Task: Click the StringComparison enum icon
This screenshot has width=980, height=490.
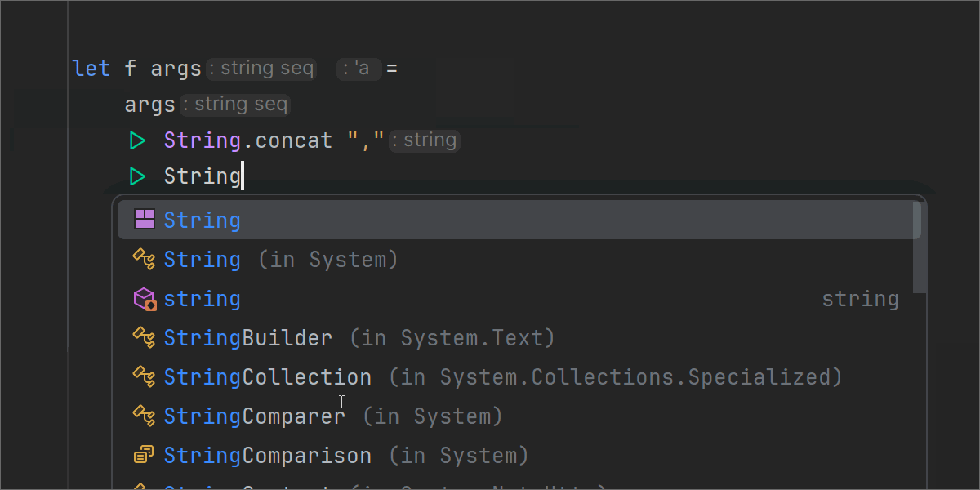Action: click(x=145, y=456)
